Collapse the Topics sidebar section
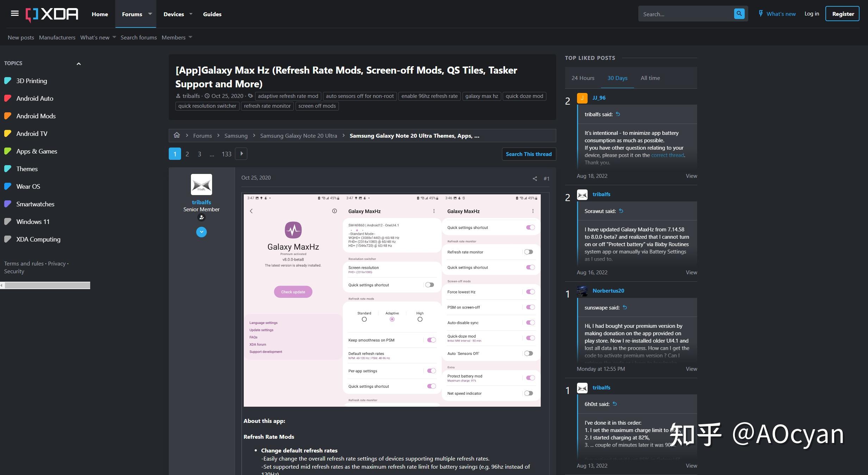This screenshot has width=868, height=475. [x=79, y=64]
